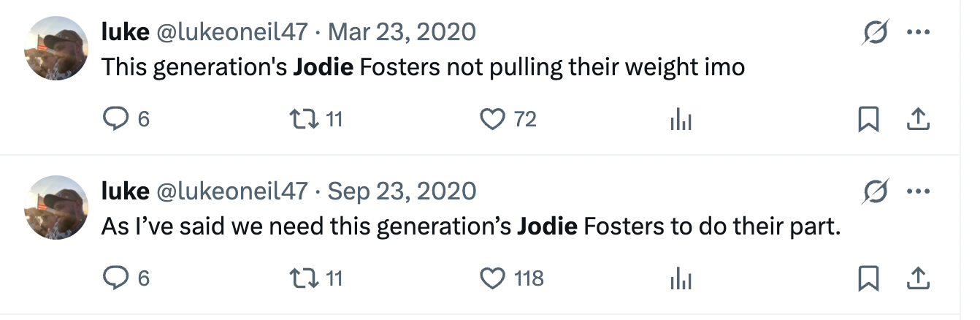Open Grok icon on Mar 23 tweet
The height and width of the screenshot is (320, 980).
(x=873, y=33)
